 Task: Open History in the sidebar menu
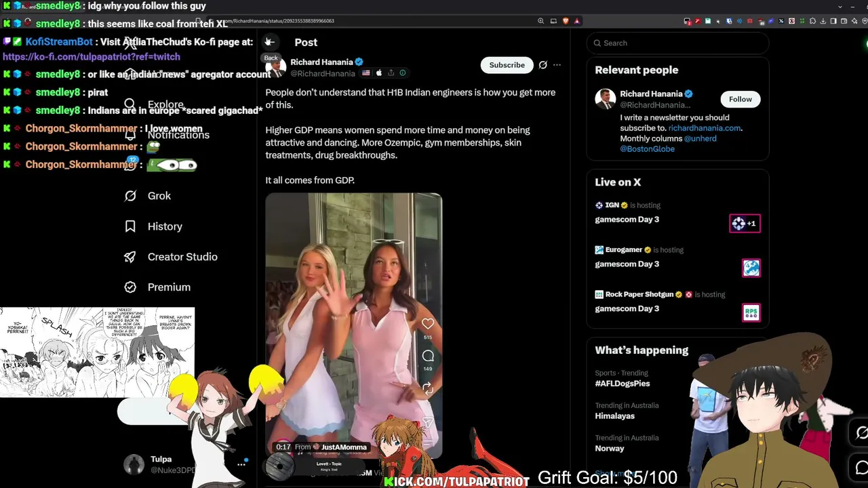pos(165,226)
